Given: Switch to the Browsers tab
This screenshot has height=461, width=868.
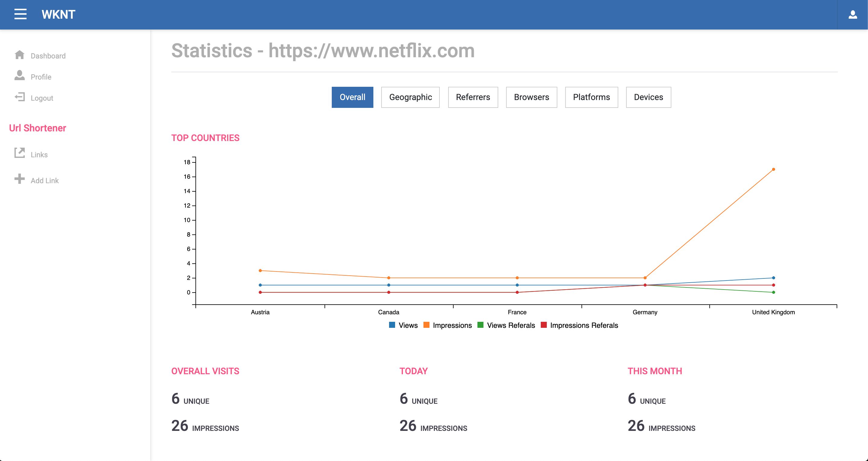Looking at the screenshot, I should pos(531,97).
